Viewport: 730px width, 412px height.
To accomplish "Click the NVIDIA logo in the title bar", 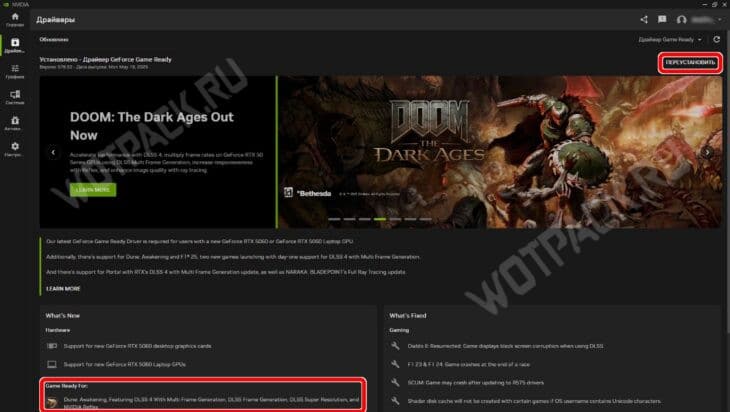I will click(x=6, y=4).
